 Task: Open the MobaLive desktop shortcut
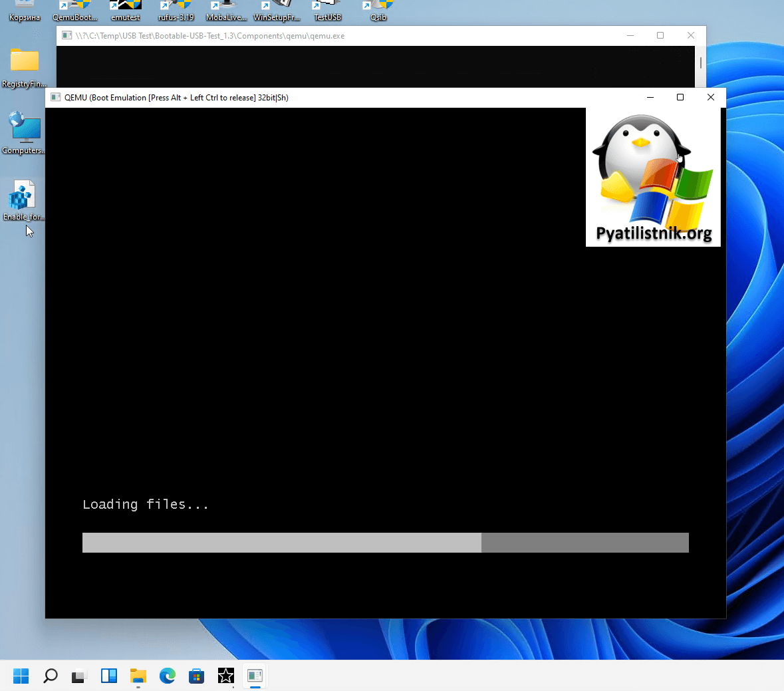click(x=226, y=11)
